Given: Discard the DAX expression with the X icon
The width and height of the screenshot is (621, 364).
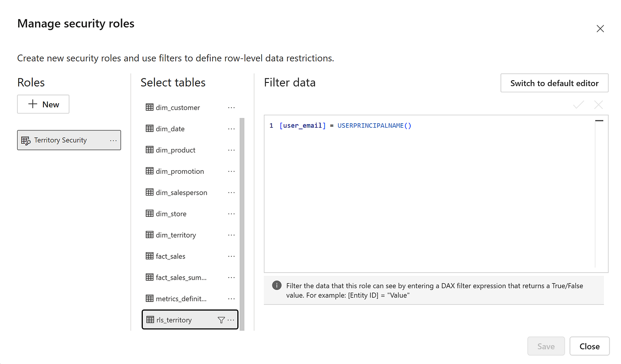Looking at the screenshot, I should click(598, 105).
